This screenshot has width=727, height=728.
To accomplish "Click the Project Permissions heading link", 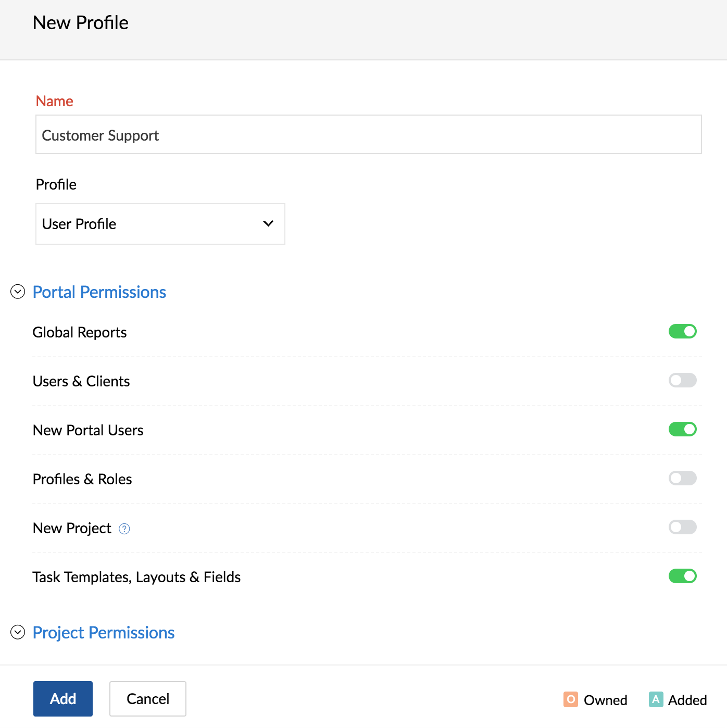I will coord(104,633).
